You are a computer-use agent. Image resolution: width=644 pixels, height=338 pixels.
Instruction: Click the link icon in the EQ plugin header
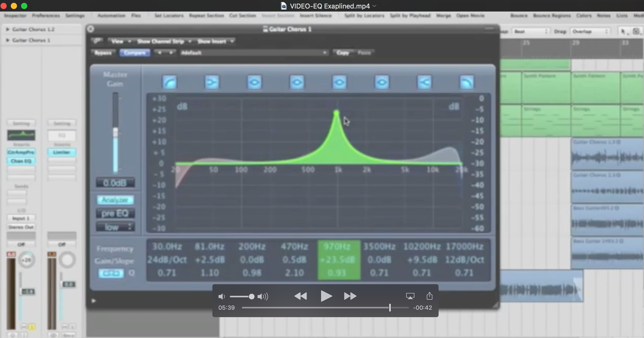tap(97, 41)
